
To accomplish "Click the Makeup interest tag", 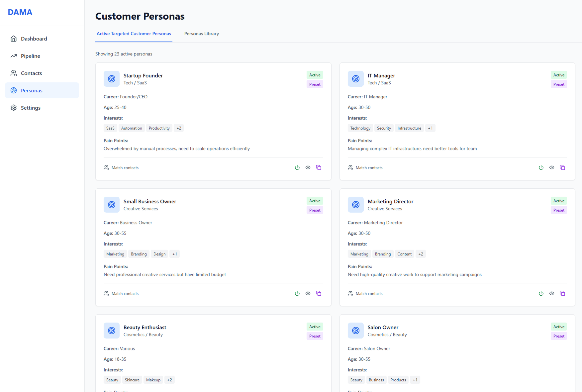I will click(x=153, y=380).
